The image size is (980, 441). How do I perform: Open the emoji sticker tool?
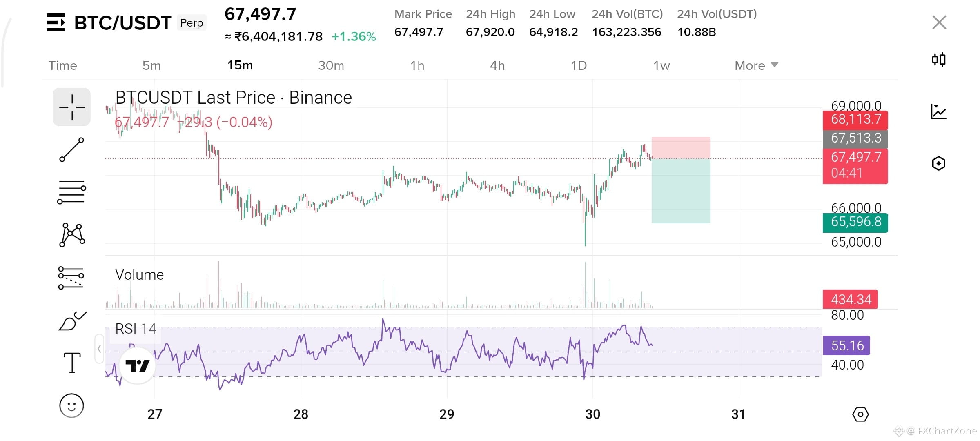pyautogui.click(x=71, y=405)
